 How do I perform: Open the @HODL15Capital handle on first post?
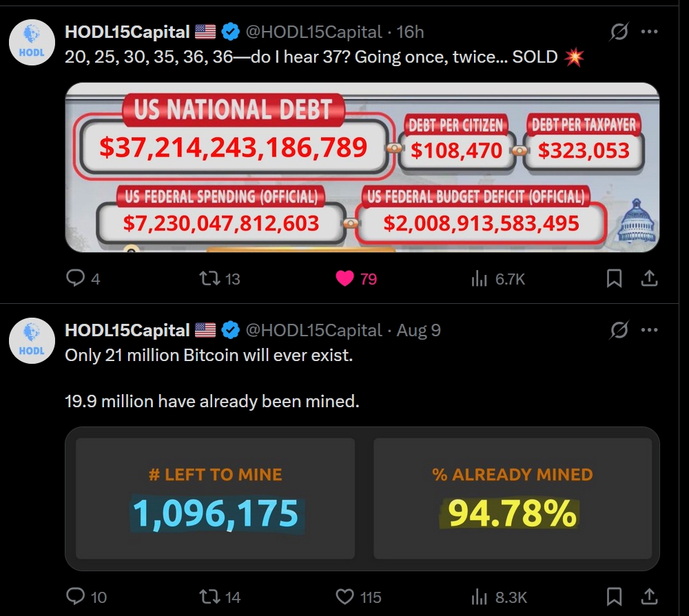313,32
